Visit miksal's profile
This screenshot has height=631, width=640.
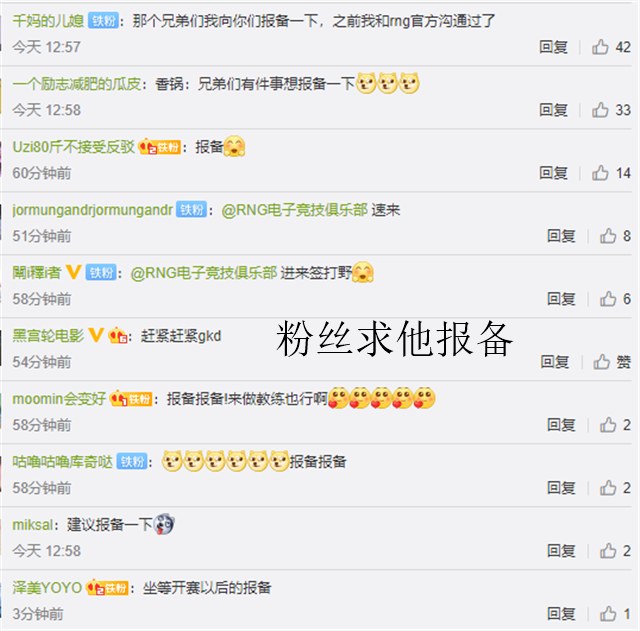32,525
